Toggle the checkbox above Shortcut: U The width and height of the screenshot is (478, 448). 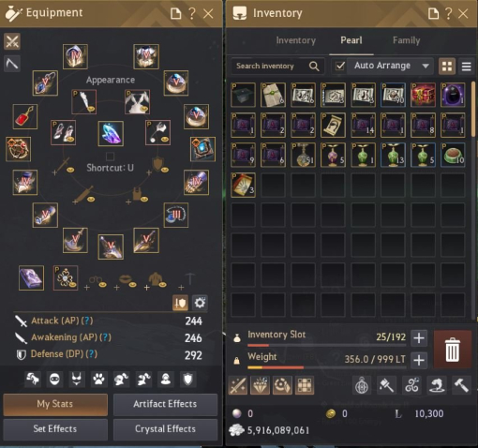tap(110, 156)
